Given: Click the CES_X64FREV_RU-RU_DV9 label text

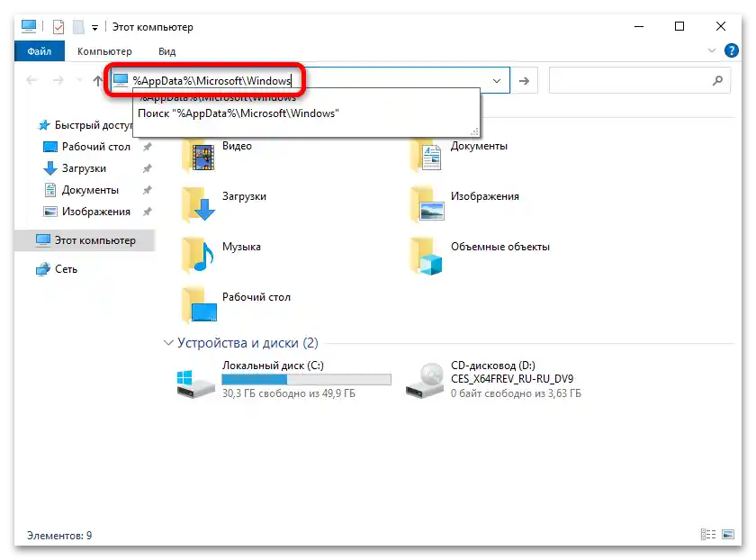Looking at the screenshot, I should [x=512, y=379].
